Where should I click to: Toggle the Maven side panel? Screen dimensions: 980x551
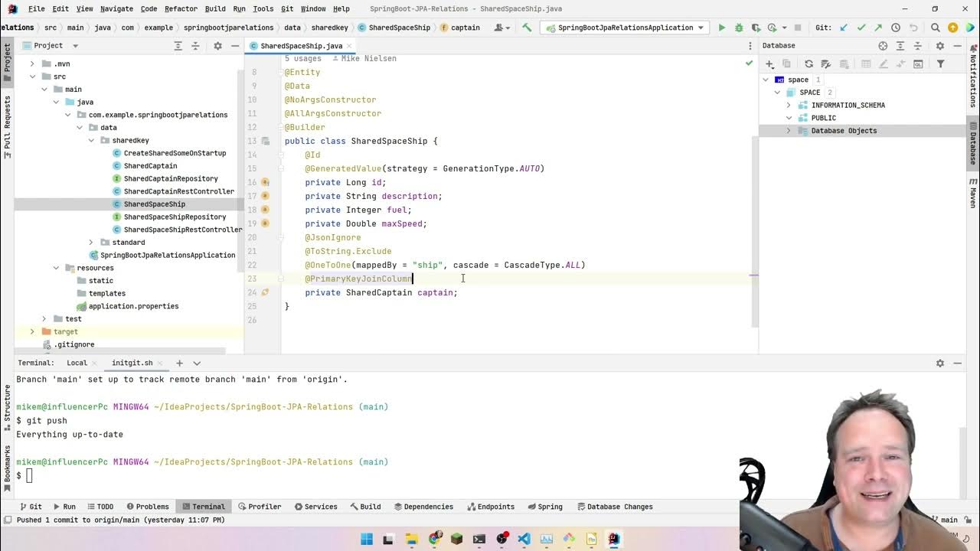click(x=973, y=193)
